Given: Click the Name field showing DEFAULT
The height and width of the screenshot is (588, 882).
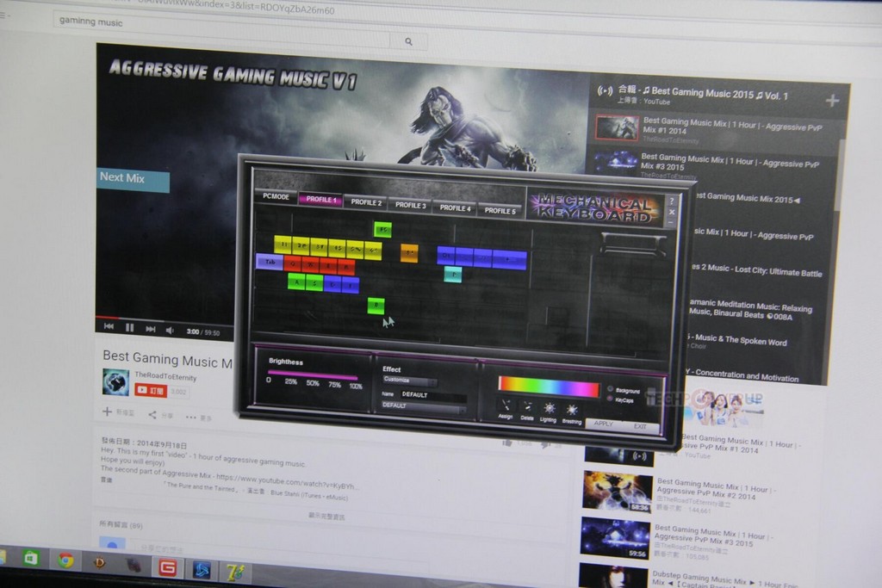Looking at the screenshot, I should [x=434, y=396].
